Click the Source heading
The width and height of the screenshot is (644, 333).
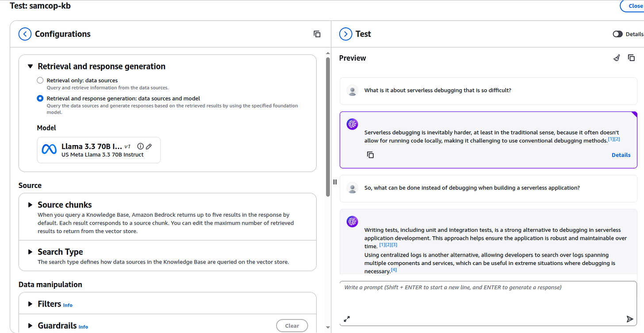[x=30, y=185]
